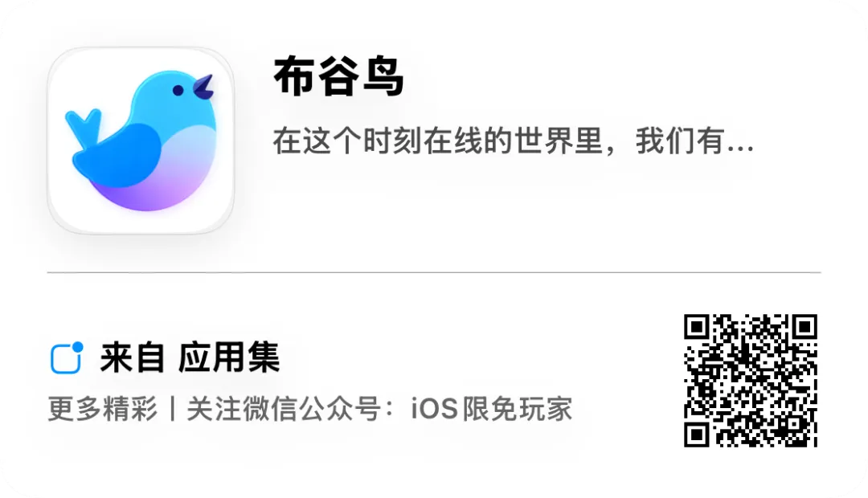868x498 pixels.
Task: Click the horizontal divider line under the description
Action: coord(434,272)
